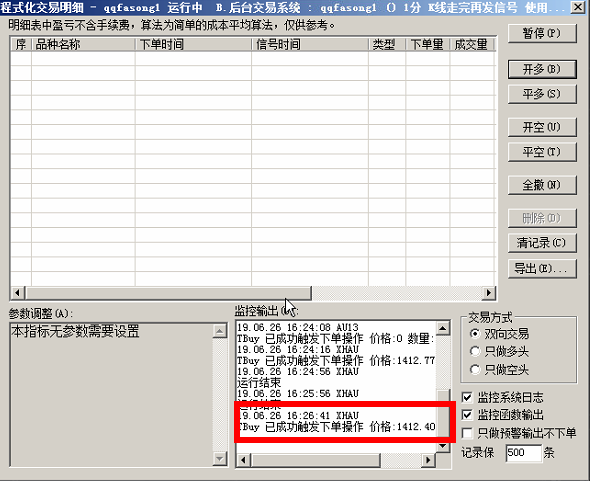Click the 平多(S) close long button

[542, 94]
